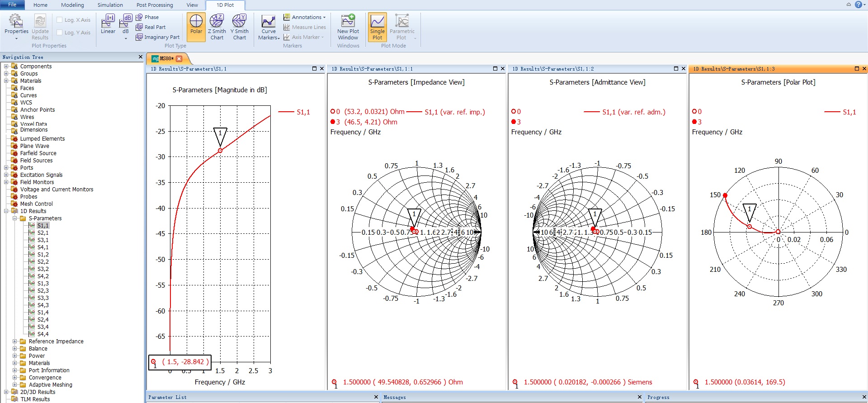Close the Parameter List panel

pos(376,397)
